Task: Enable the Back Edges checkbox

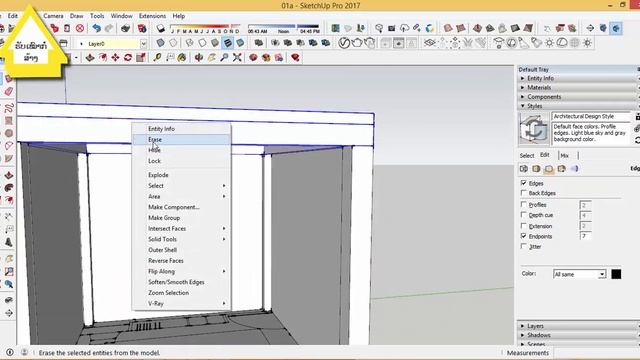Action: (x=524, y=193)
